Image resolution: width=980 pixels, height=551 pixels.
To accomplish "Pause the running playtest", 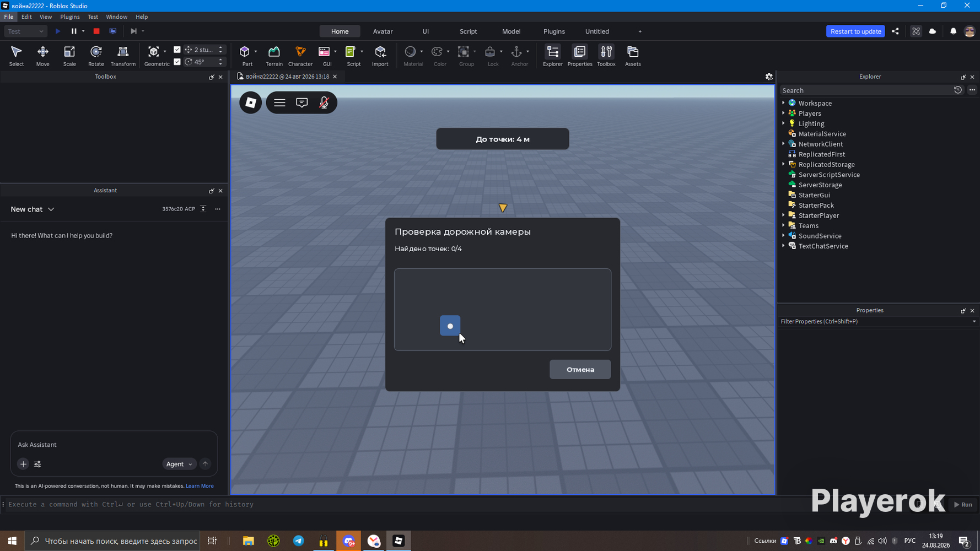I will (74, 31).
